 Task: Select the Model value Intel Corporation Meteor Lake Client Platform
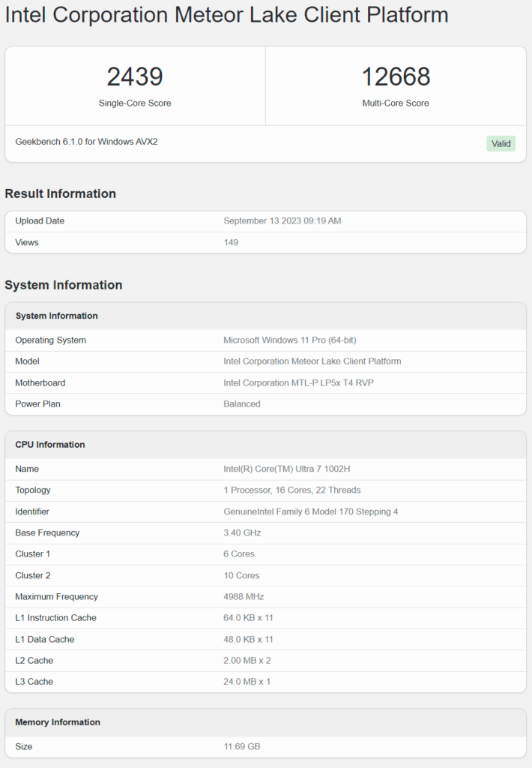point(312,361)
